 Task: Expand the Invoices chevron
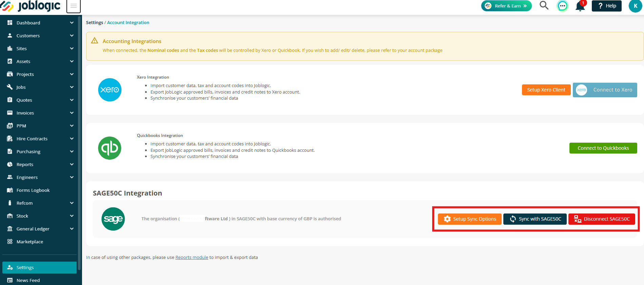click(x=72, y=113)
